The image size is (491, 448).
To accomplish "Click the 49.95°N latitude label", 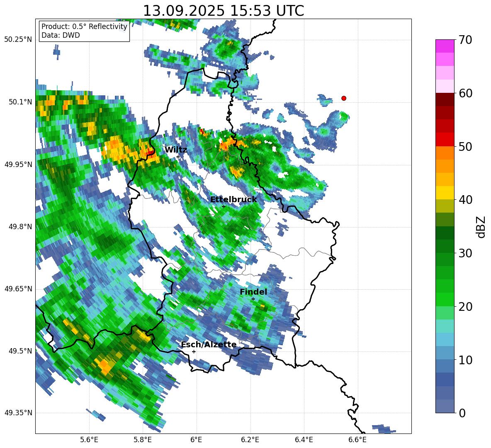I will click(x=18, y=164).
